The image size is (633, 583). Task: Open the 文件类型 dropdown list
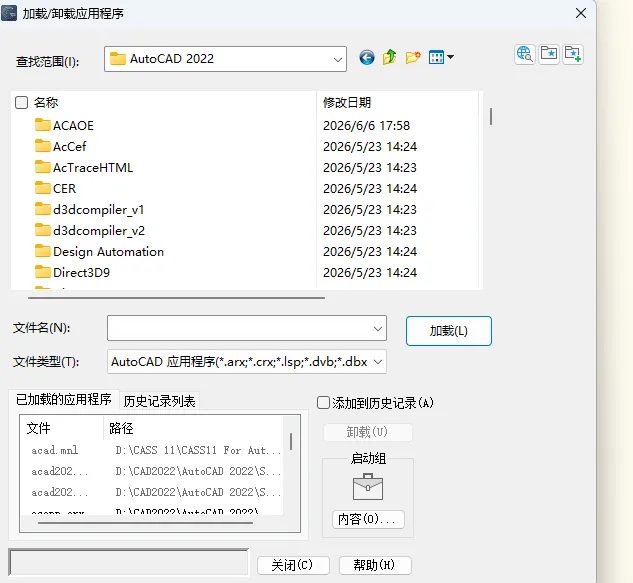[247, 361]
